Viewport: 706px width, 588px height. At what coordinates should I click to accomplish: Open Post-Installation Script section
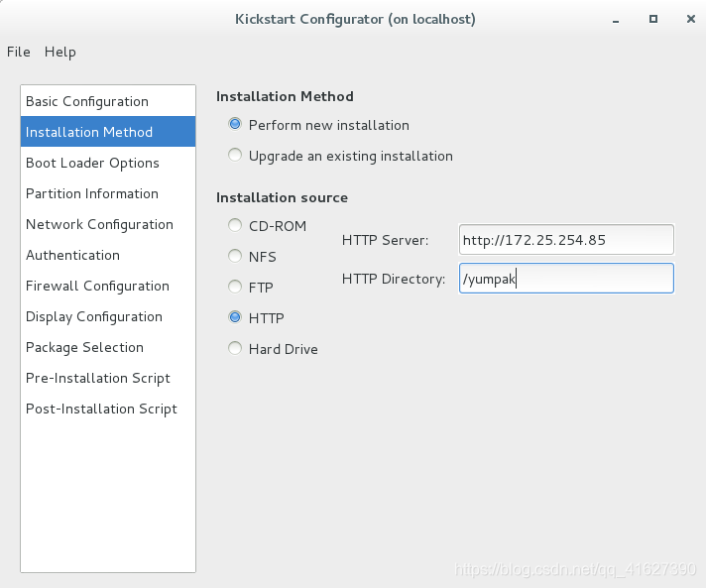point(108,409)
